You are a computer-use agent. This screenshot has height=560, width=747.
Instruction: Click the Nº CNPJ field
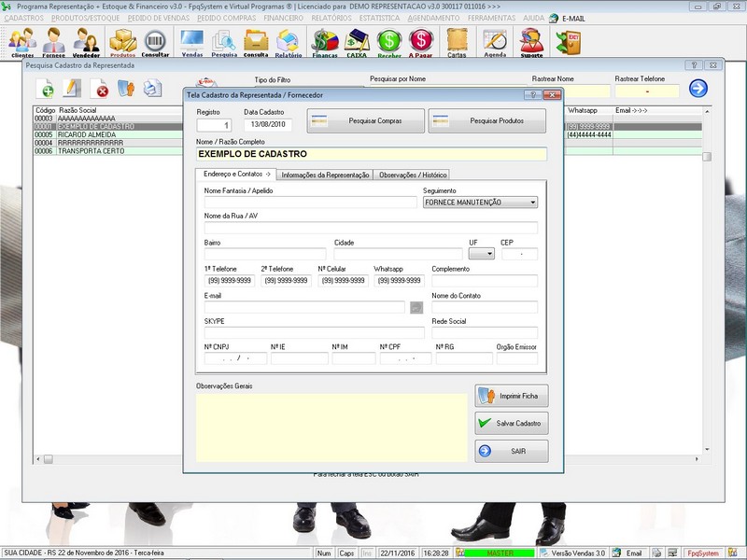pos(235,358)
